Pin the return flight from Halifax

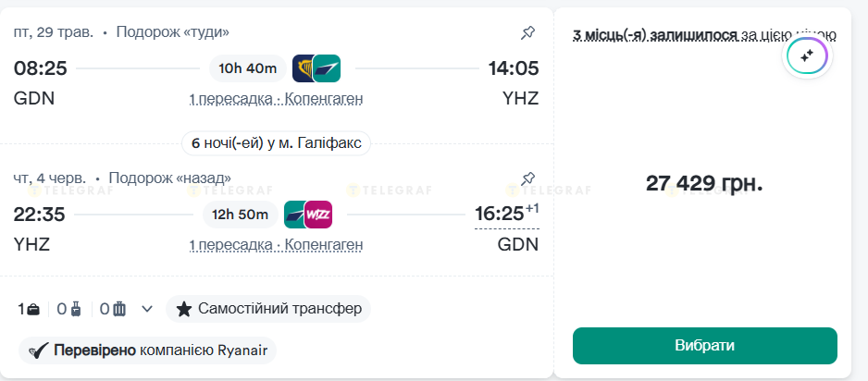coord(527,178)
